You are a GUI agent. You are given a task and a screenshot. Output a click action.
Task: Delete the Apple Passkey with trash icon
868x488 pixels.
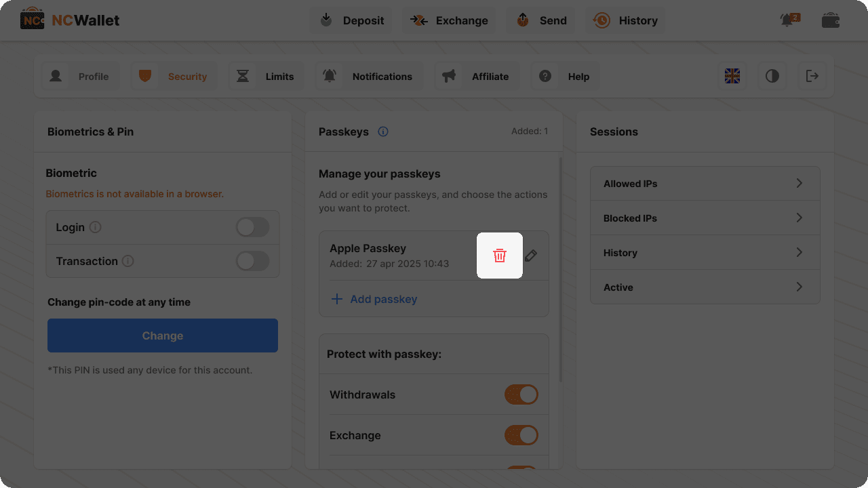pos(500,256)
